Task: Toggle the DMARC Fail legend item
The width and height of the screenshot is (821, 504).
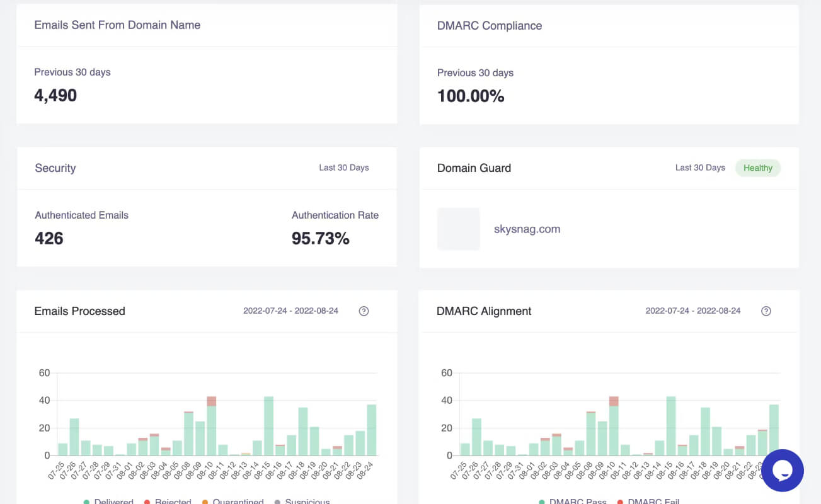Action: (x=648, y=501)
